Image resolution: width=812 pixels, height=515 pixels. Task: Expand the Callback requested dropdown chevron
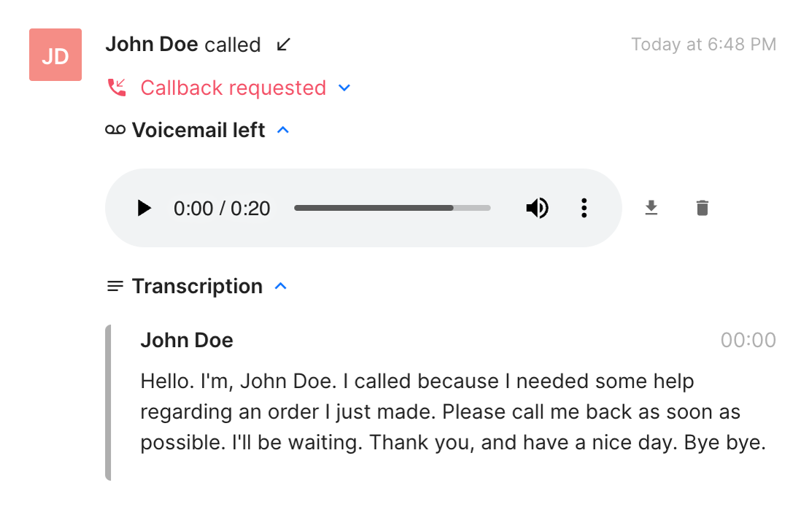coord(344,88)
